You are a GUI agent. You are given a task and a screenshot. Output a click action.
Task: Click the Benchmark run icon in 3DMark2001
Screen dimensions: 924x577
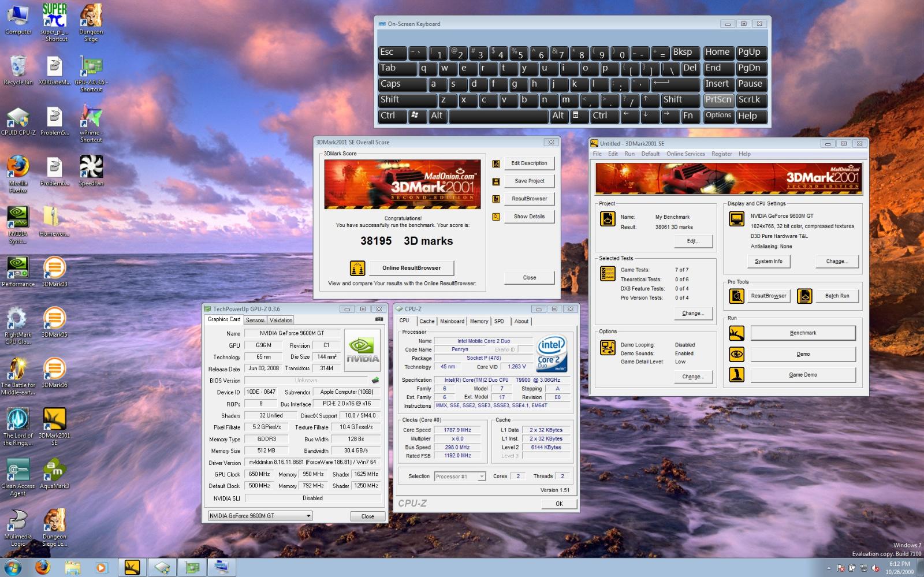click(736, 333)
